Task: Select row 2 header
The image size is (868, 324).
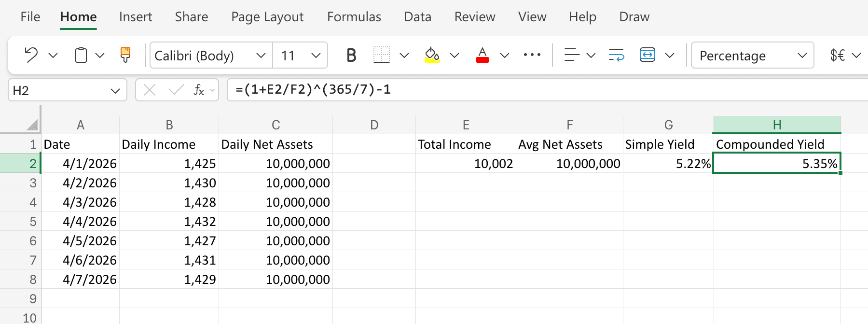Action: [20, 163]
